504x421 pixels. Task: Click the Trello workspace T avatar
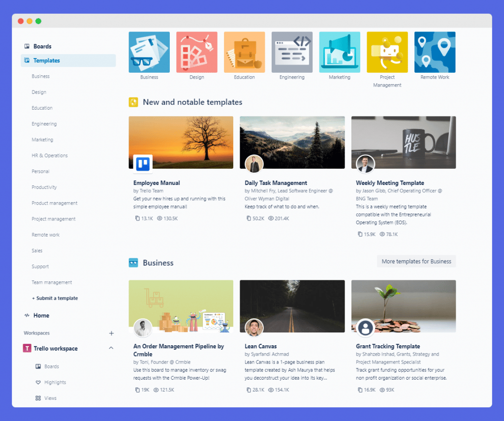tap(27, 348)
